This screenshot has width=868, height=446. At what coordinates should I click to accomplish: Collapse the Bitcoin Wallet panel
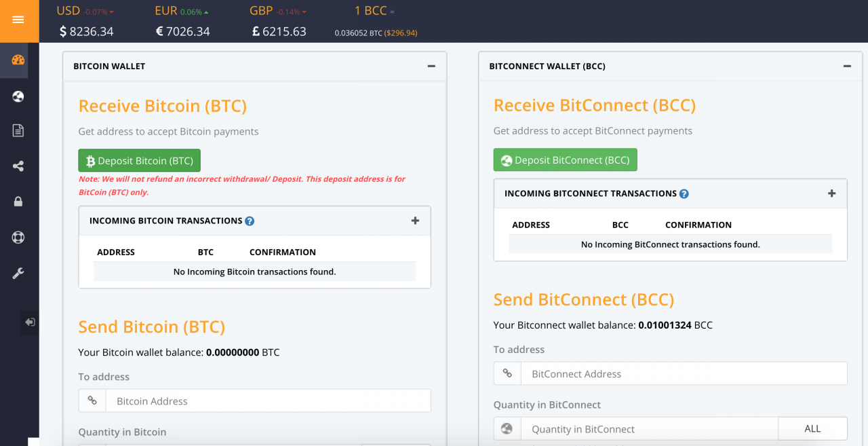tap(431, 66)
